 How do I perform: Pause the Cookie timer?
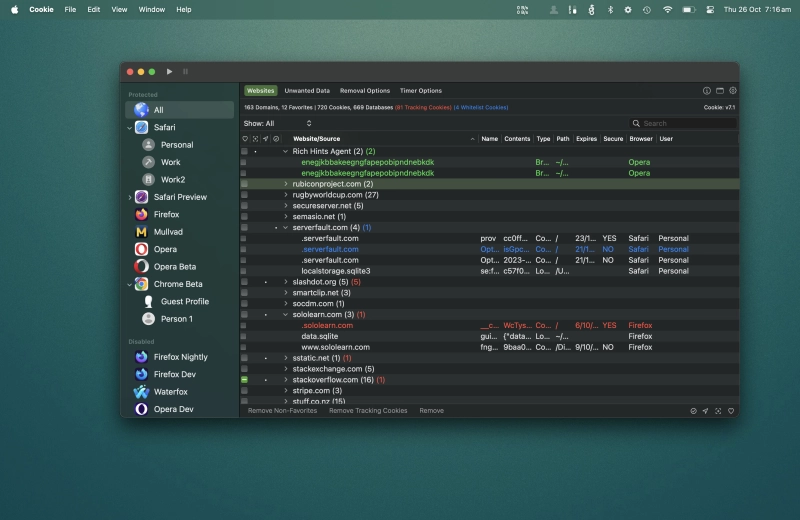coord(185,72)
